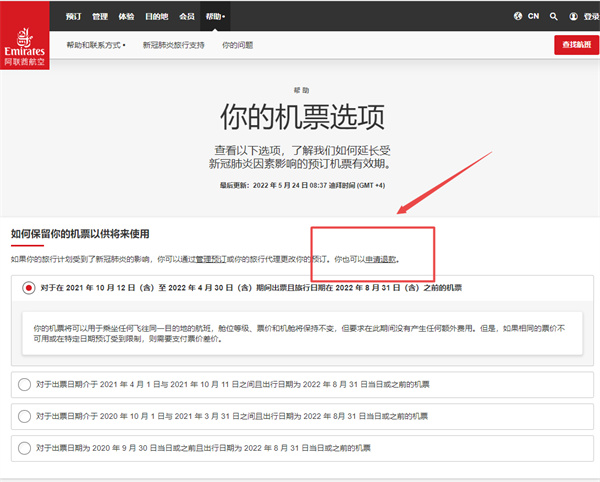Select the 2020年9月30日 or earlier option
The width and height of the screenshot is (600, 482).
[x=25, y=447]
